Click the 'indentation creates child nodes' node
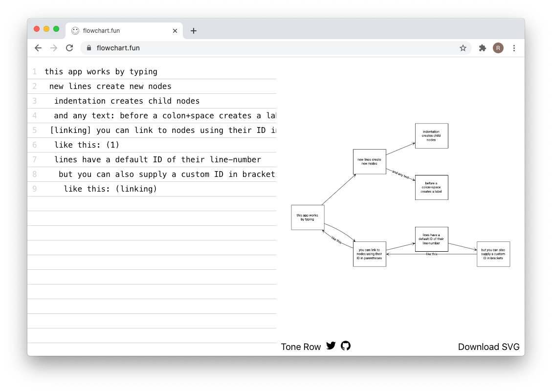Screen dimensions: 552x392 tap(432, 136)
